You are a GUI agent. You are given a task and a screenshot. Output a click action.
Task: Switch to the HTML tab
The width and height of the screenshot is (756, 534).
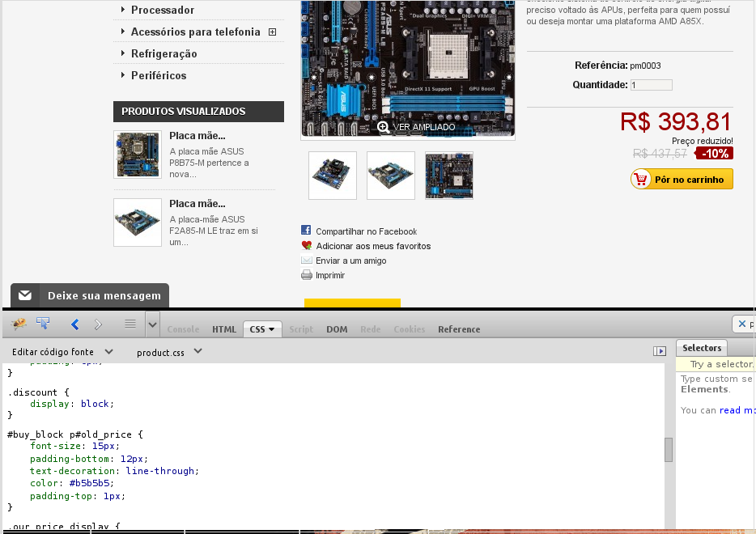pos(224,329)
